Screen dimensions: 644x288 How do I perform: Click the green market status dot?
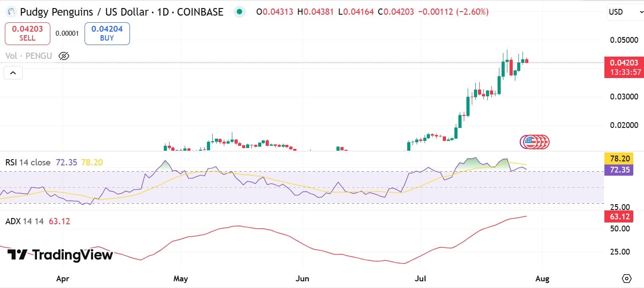[x=239, y=12]
